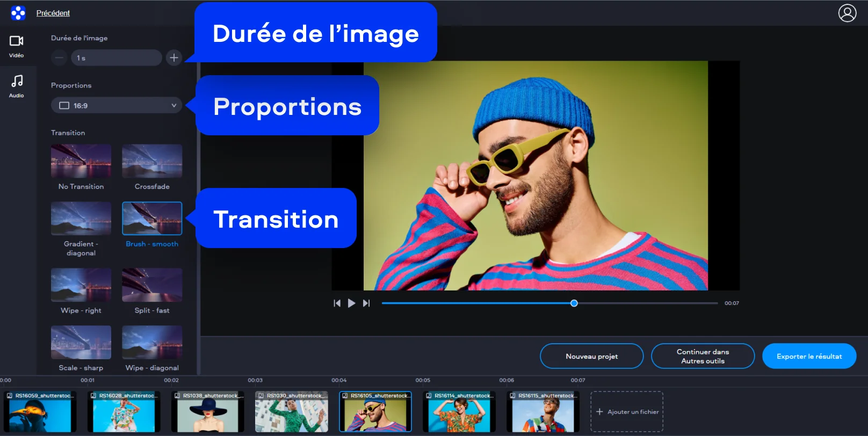Select the RS1038_shutterstock clip in timeline
868x436 pixels.
coord(208,412)
